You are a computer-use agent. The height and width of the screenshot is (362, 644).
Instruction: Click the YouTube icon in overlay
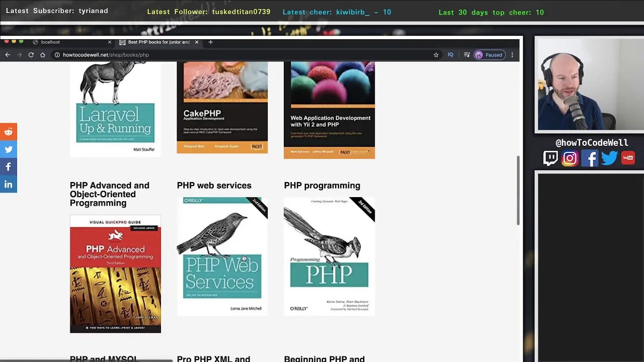pyautogui.click(x=628, y=158)
